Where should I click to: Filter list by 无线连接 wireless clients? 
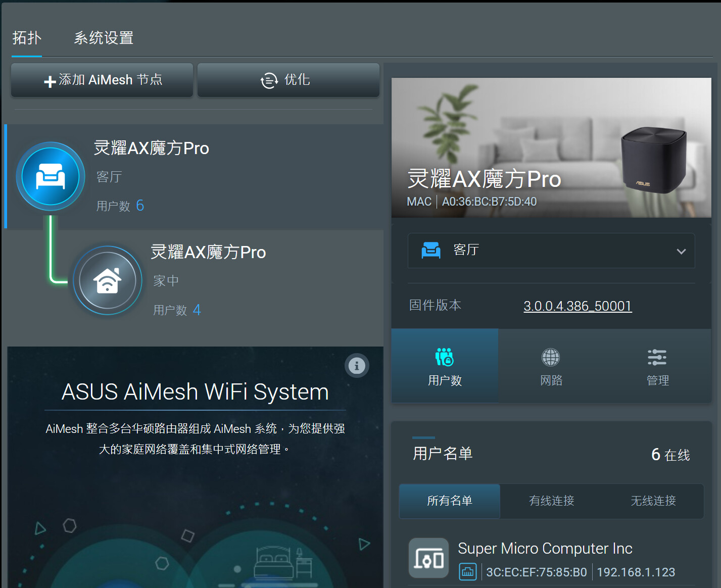point(653,501)
